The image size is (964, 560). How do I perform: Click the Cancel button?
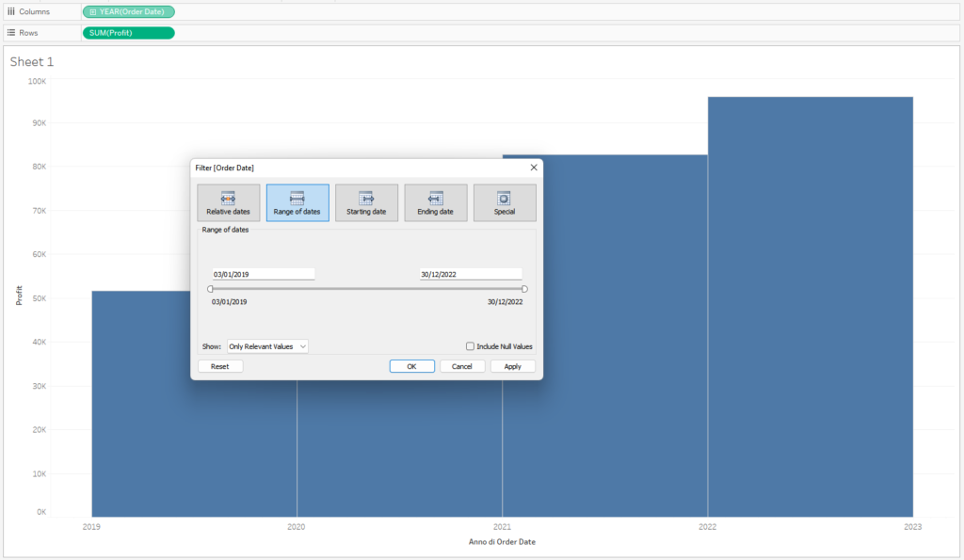[462, 366]
